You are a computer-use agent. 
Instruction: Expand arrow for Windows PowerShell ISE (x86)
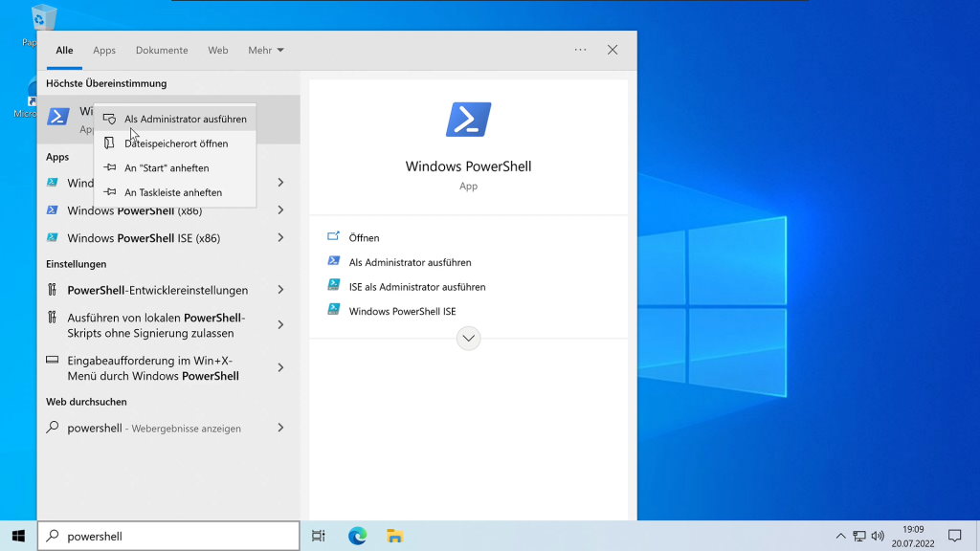(x=280, y=238)
